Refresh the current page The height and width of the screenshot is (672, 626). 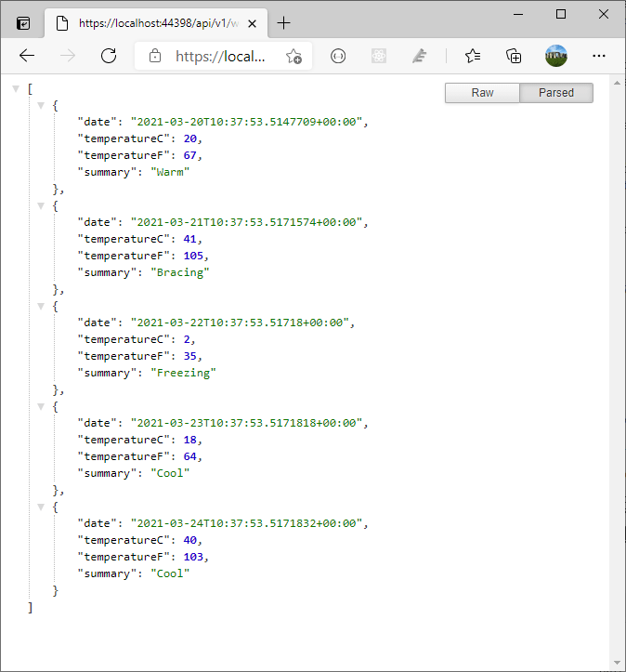[109, 56]
